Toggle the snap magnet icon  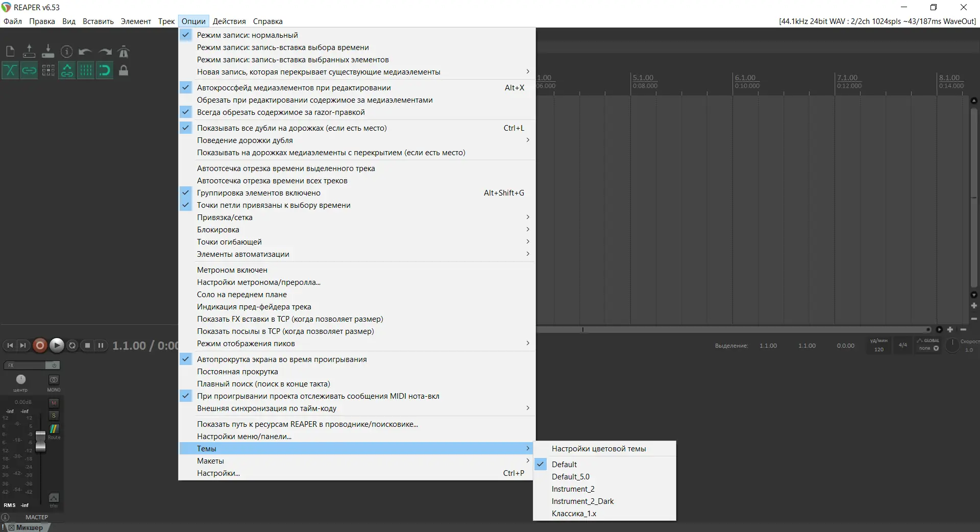[105, 70]
